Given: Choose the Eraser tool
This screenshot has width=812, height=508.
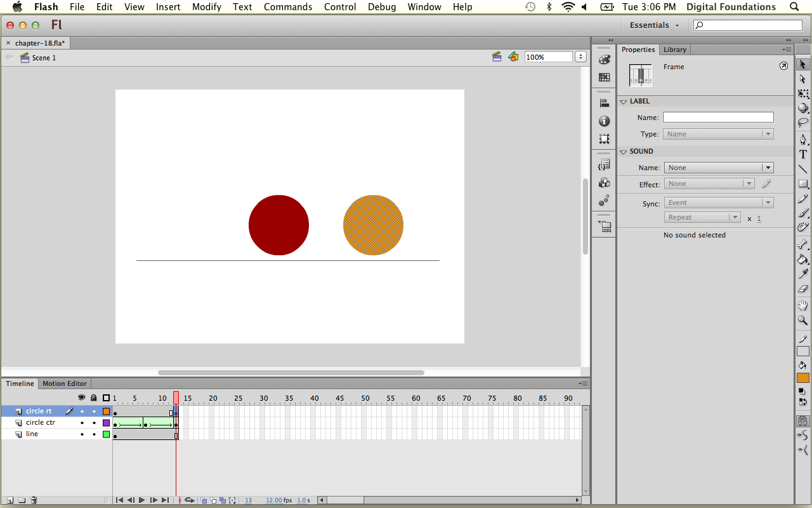Looking at the screenshot, I should point(803,290).
